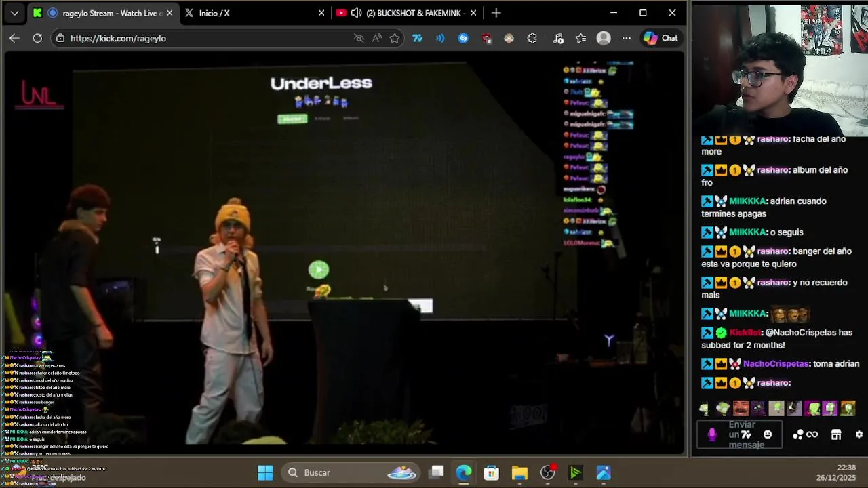The height and width of the screenshot is (488, 868).
Task: View site information lock icon
Action: pos(60,38)
